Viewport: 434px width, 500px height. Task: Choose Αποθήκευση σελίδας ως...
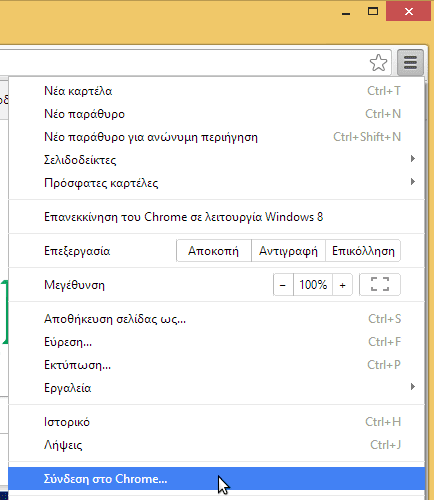point(217,319)
